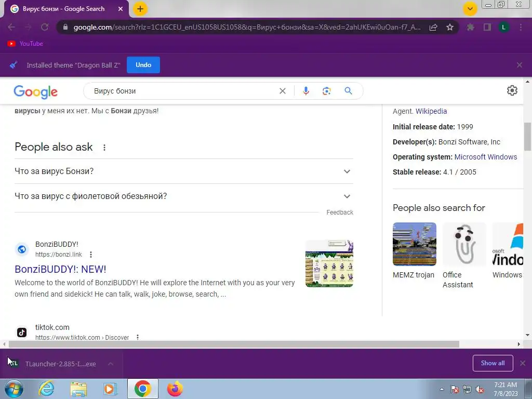
Task: Click the vertical page scrollbar thumb
Action: click(528, 137)
